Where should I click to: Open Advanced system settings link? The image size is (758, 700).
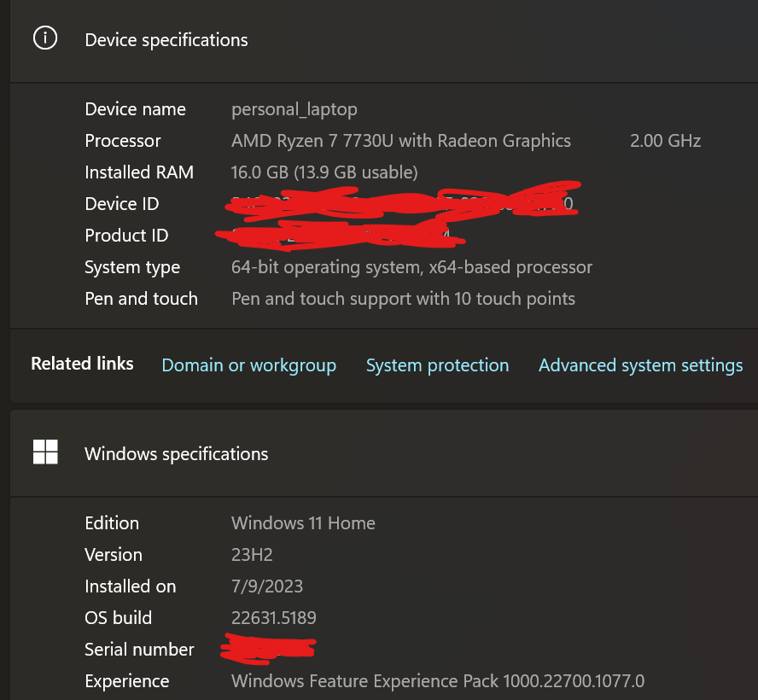click(x=640, y=365)
